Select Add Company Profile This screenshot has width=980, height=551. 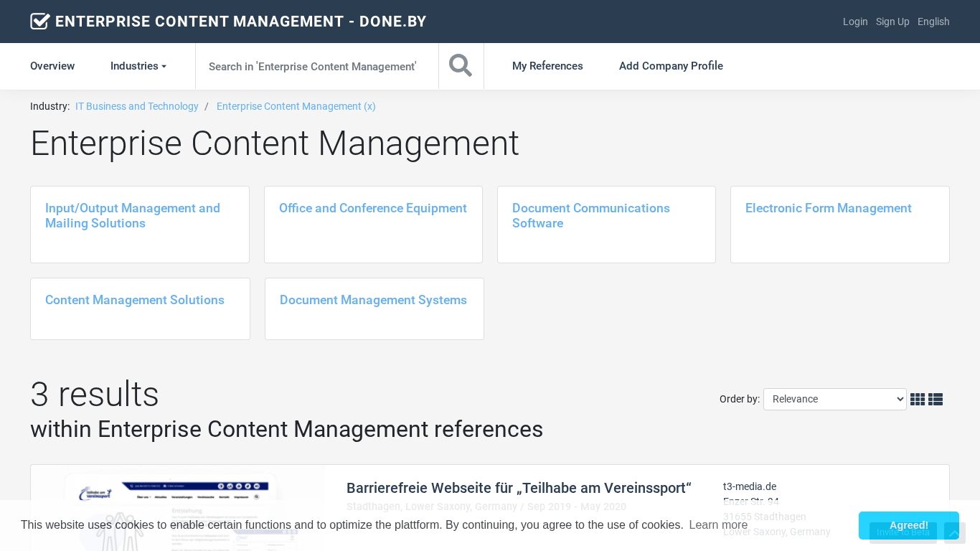[671, 66]
